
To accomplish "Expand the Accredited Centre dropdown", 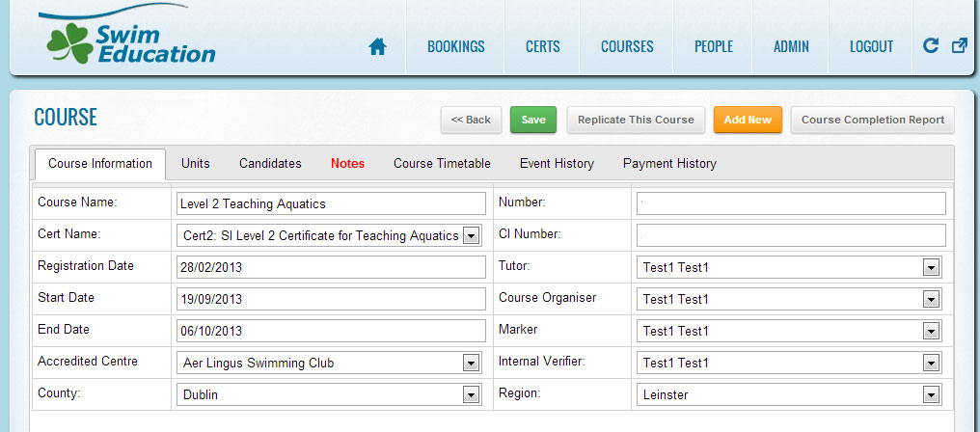I will (471, 364).
